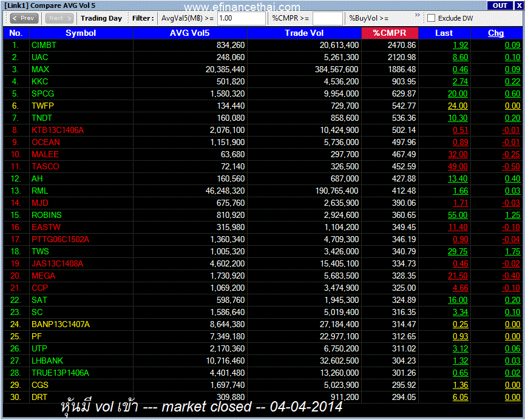The image size is (525, 420).
Task: Select symbol LHBANK
Action: [x=47, y=361]
